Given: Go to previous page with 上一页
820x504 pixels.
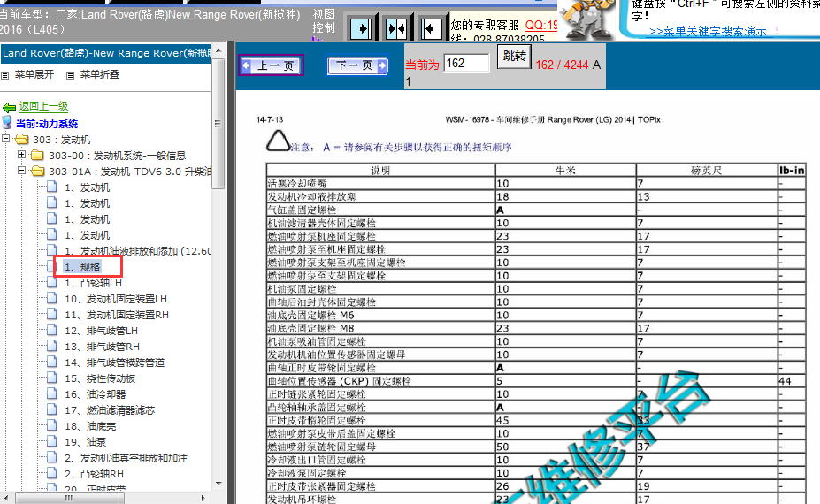Looking at the screenshot, I should [x=271, y=65].
